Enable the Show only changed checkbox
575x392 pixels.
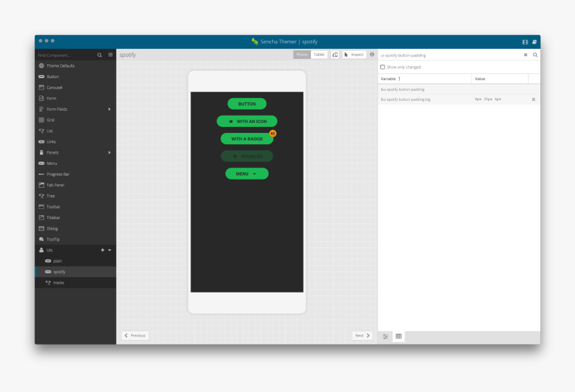(382, 67)
